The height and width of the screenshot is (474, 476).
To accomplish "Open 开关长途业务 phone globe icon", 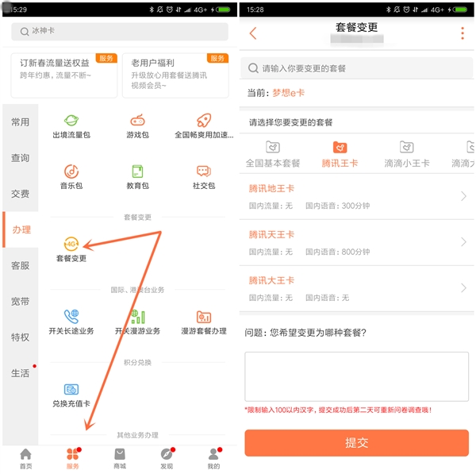I will coord(71,317).
